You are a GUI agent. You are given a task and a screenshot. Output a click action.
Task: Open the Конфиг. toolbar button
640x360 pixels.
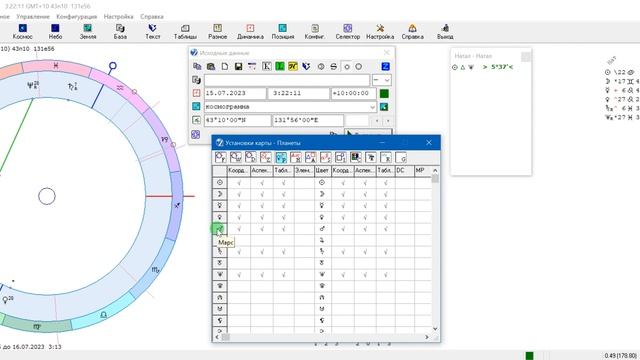click(x=315, y=31)
